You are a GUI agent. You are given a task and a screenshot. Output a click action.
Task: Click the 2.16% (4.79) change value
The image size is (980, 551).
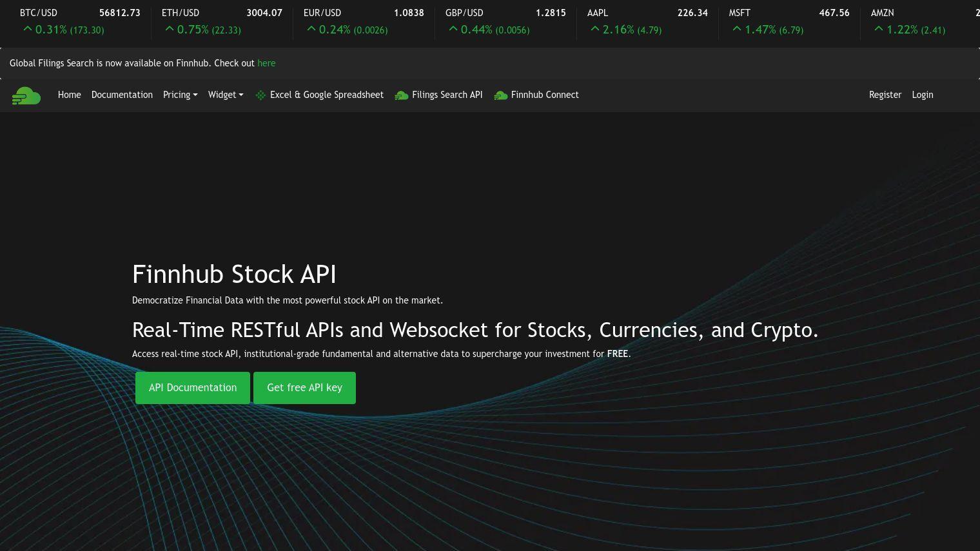coord(632,30)
